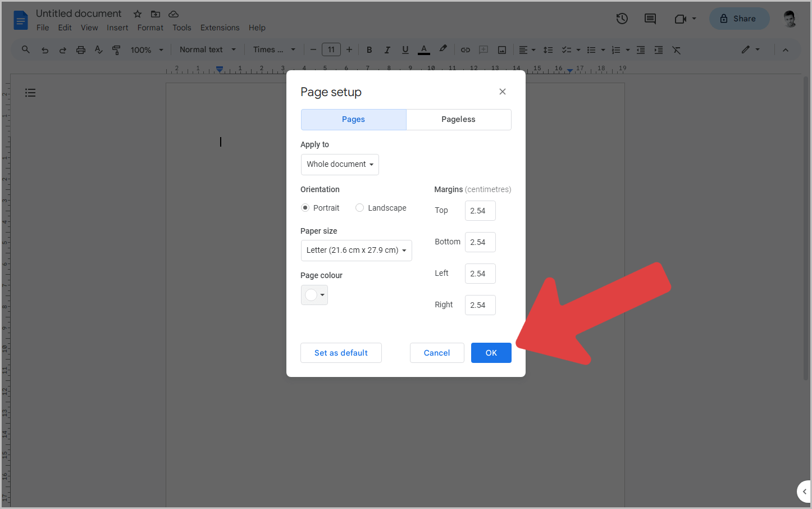
Task: Toggle bold formatting in the toolbar
Action: click(x=369, y=49)
